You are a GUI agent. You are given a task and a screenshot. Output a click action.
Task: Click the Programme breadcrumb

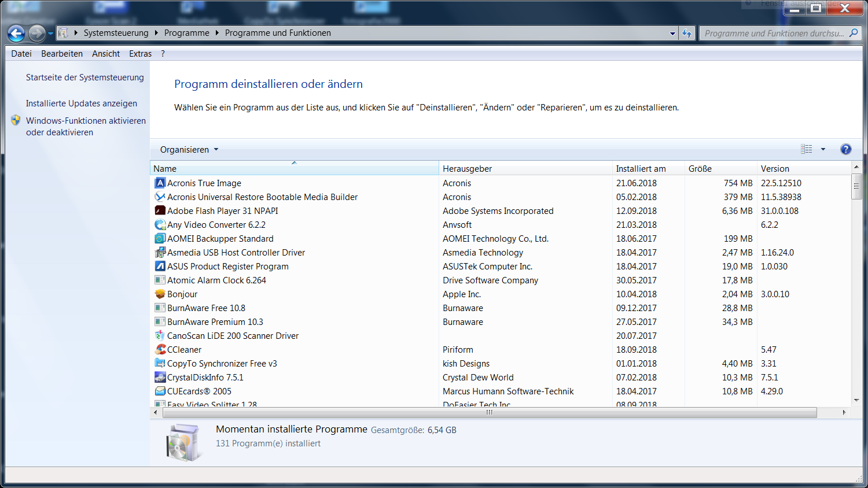pos(187,33)
